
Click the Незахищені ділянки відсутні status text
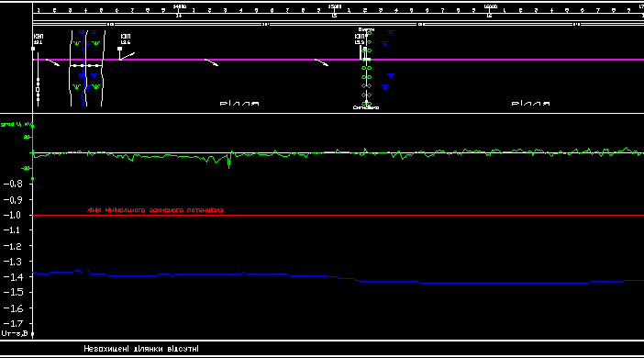coord(141,349)
